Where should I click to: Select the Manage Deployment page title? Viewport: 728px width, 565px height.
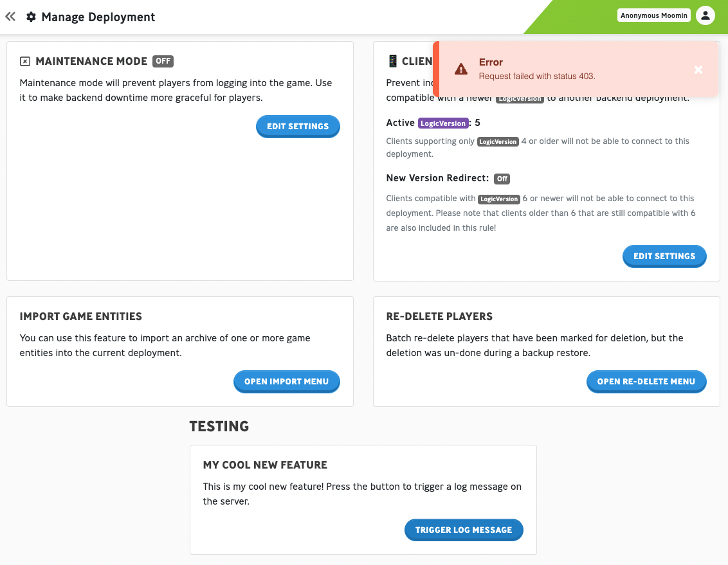click(x=98, y=17)
